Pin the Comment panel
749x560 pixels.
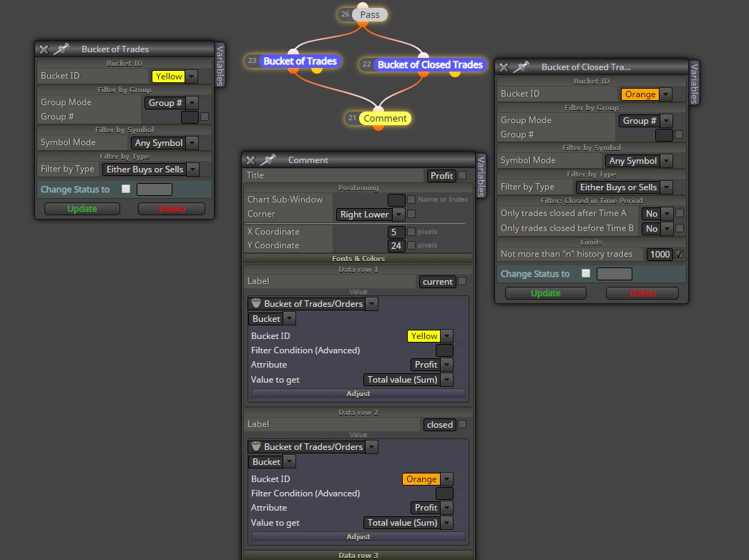tap(268, 159)
